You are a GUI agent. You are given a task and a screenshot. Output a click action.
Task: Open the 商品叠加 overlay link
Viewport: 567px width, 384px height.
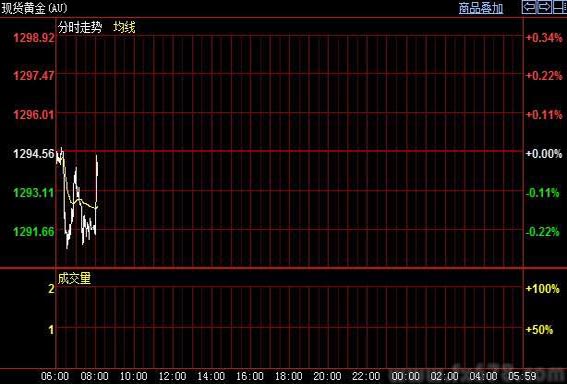tap(481, 8)
